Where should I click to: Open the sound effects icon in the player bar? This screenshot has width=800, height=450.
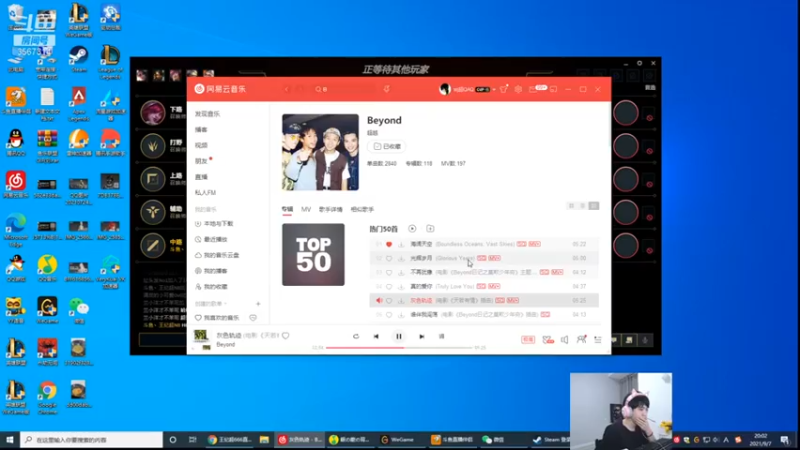[x=548, y=340]
